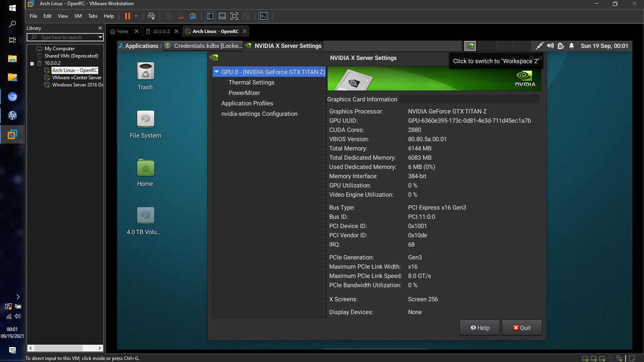Image resolution: width=644 pixels, height=362 pixels.
Task: Toggle the library sidebar view icon
Action: point(210,16)
